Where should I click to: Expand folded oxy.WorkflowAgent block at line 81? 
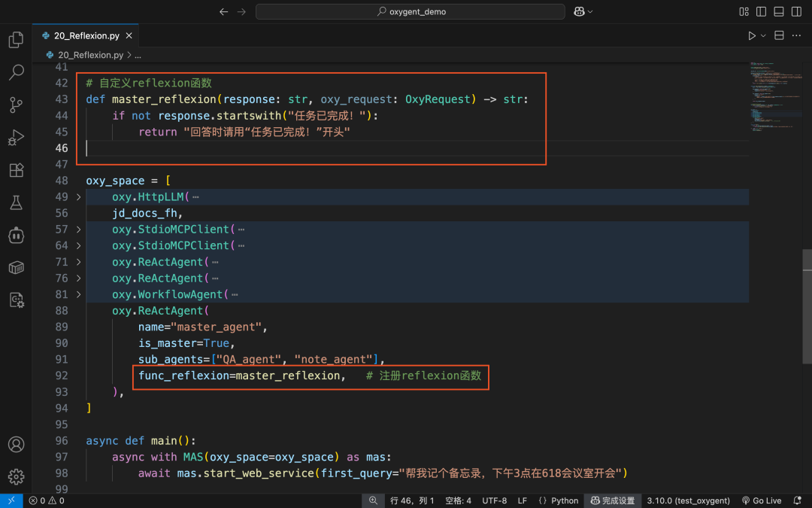(x=79, y=294)
